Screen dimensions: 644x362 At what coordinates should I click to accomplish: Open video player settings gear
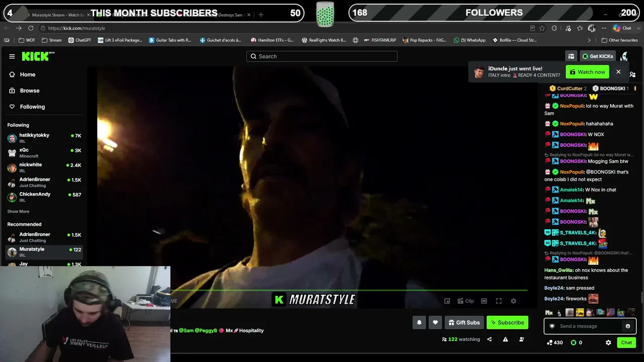coord(513,301)
